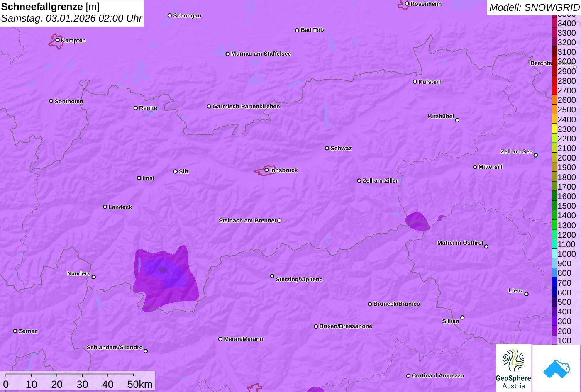
Task: Click the Modell: SNOWGRID label
Action: (x=534, y=7)
